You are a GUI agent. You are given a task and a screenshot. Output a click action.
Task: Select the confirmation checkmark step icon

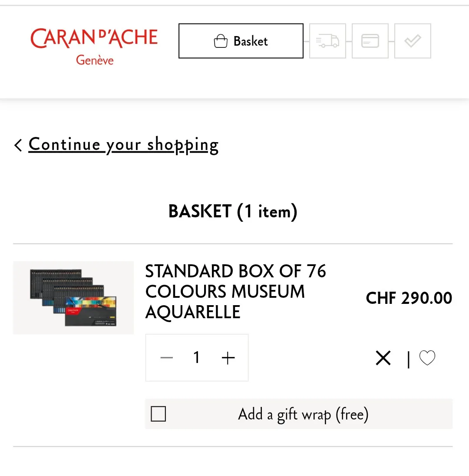[x=412, y=40]
